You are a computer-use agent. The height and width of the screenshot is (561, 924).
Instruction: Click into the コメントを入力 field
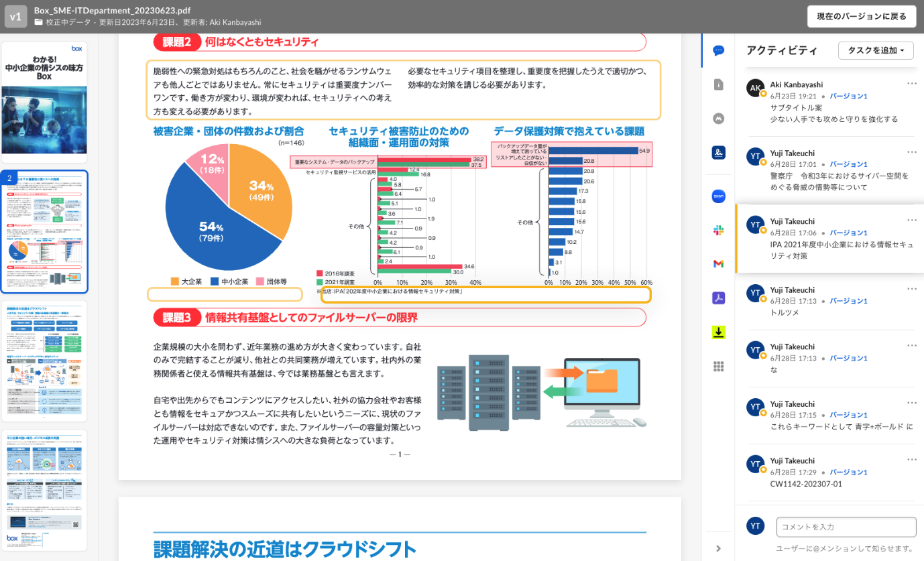pyautogui.click(x=846, y=527)
